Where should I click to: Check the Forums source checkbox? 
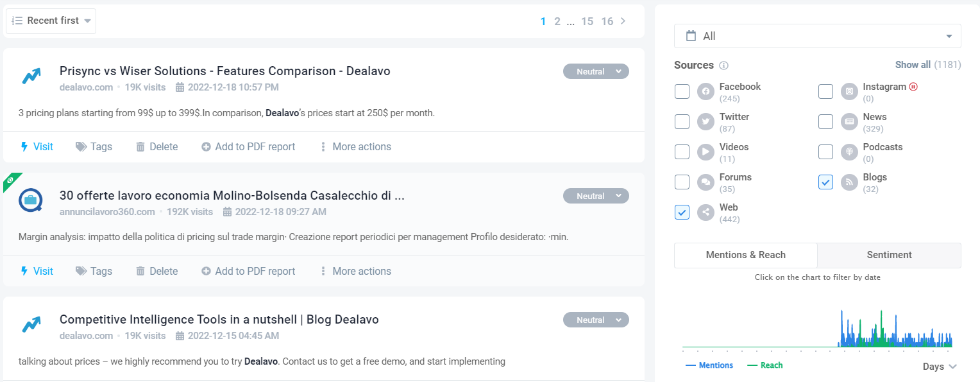(682, 182)
